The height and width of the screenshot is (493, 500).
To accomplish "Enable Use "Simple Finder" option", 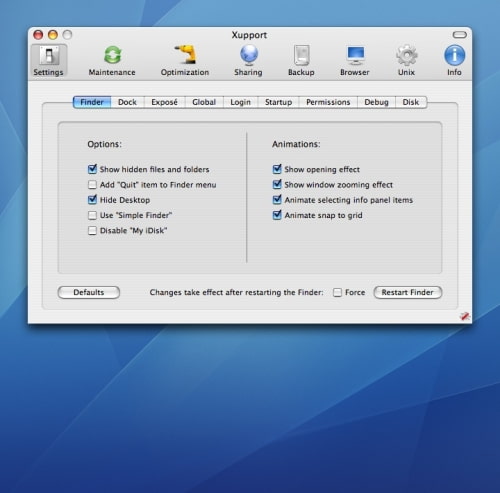I will (92, 215).
